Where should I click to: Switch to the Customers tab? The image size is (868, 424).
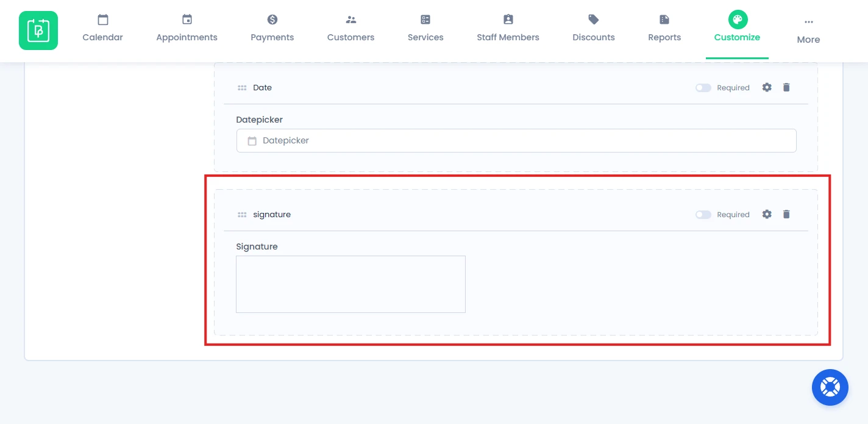pyautogui.click(x=351, y=29)
